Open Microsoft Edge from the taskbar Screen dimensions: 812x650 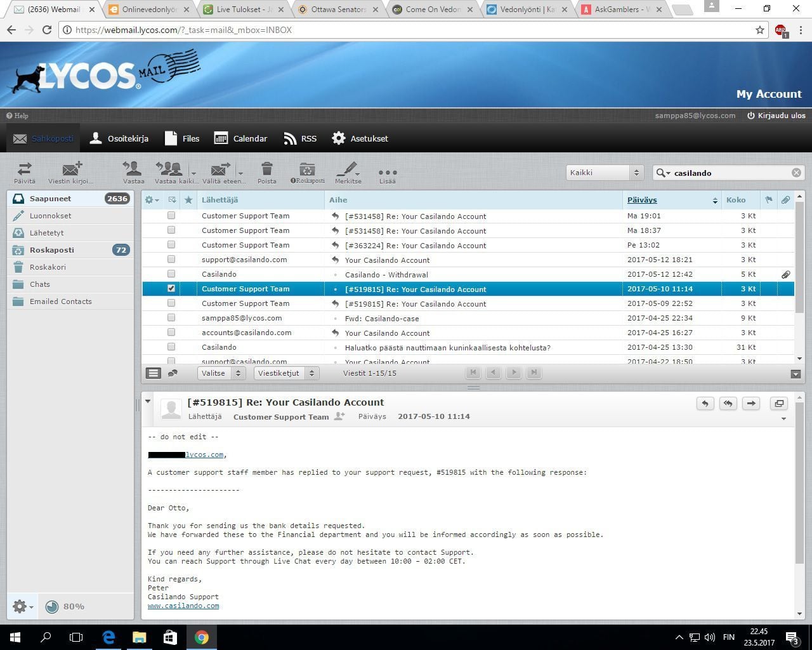pos(108,637)
